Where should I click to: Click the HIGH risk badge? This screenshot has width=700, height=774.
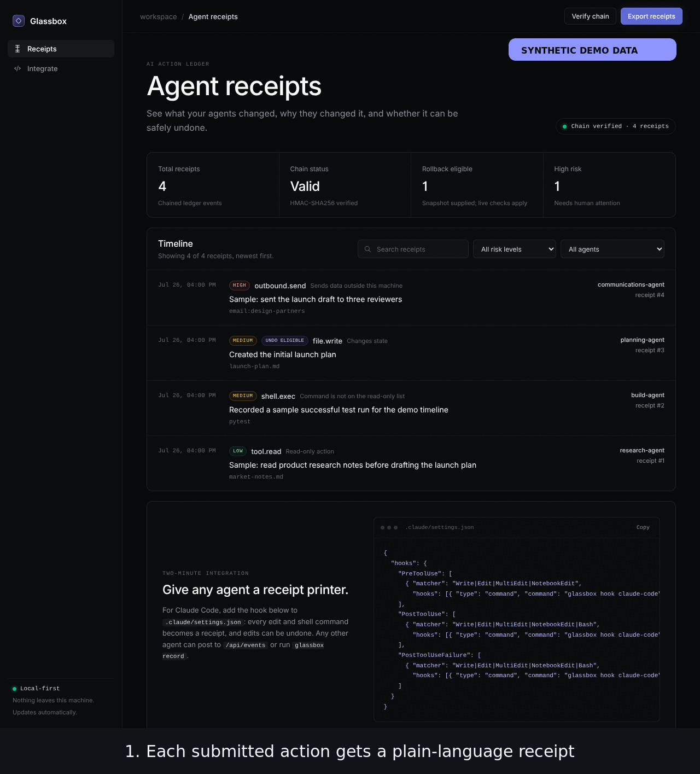pyautogui.click(x=240, y=286)
